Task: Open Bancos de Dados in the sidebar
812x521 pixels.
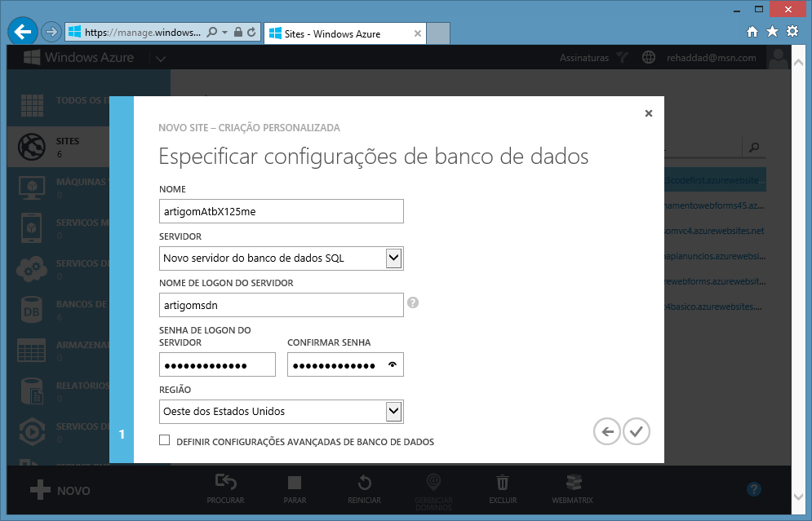Action: [58, 310]
